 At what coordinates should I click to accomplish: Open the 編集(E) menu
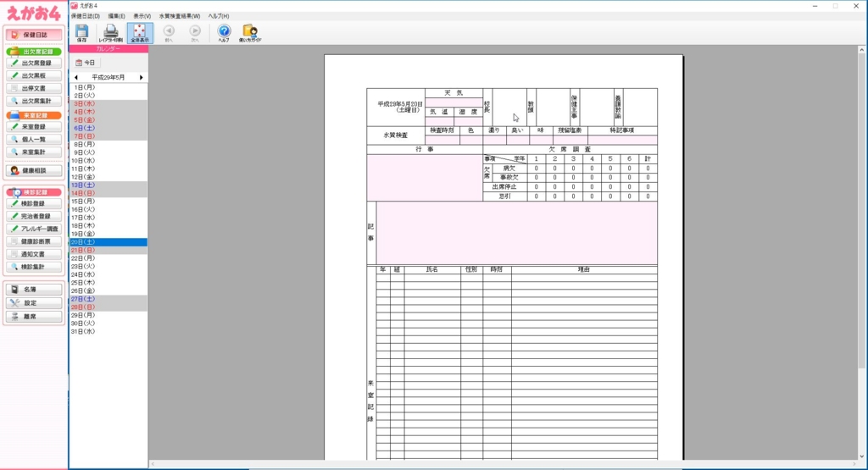click(116, 16)
